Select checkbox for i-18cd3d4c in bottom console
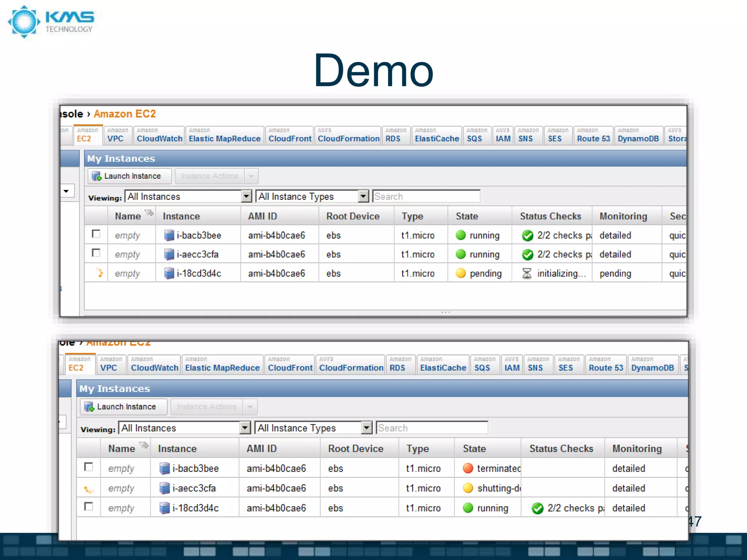This screenshot has width=747, height=560. (x=88, y=506)
